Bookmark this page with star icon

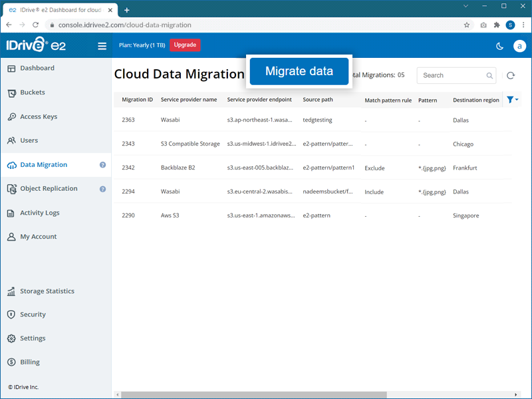point(467,25)
